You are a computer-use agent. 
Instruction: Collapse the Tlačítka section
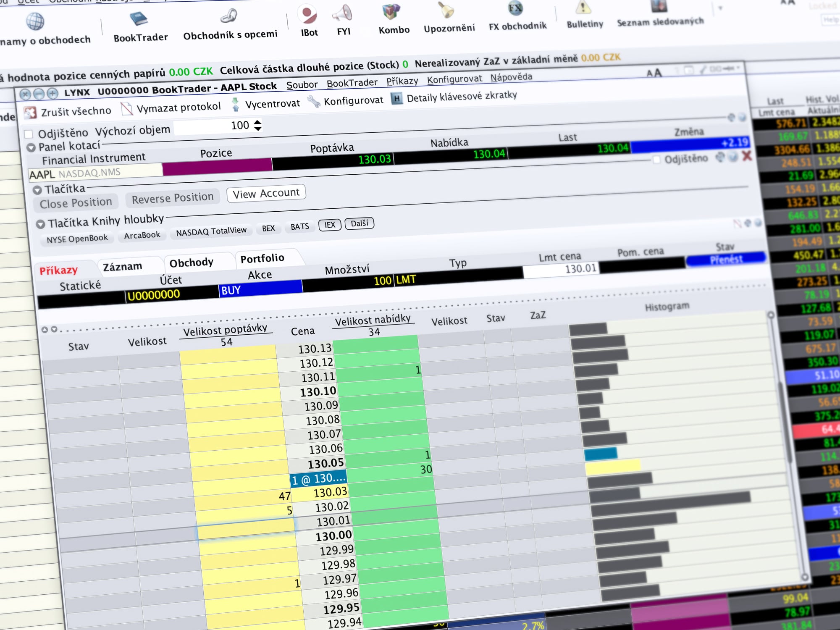coord(37,190)
